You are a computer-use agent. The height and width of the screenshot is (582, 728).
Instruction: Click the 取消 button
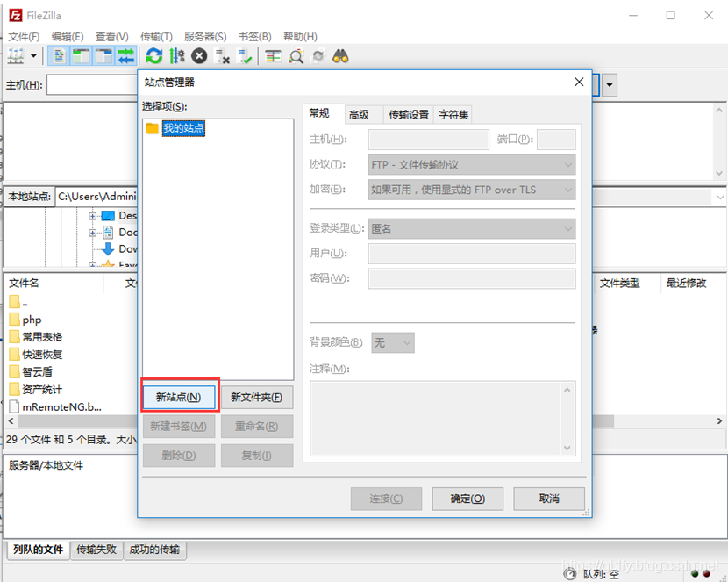tap(549, 499)
